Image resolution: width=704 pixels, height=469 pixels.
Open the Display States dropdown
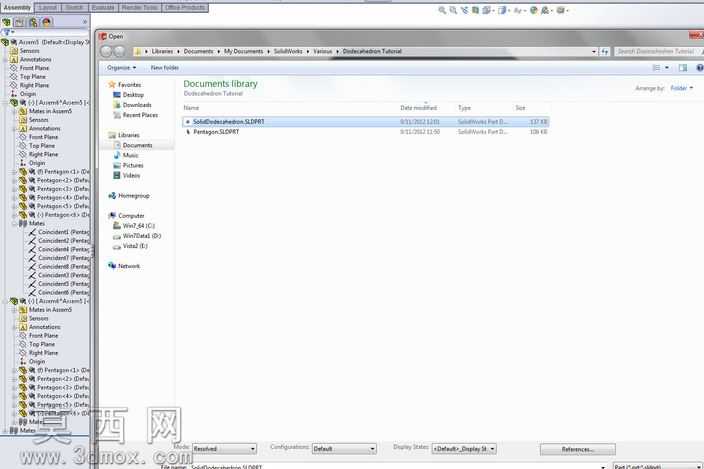464,448
